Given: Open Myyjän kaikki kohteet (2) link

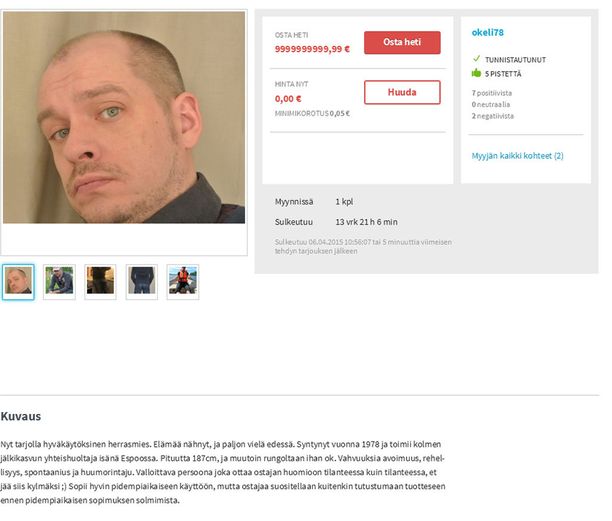Looking at the screenshot, I should pos(518,156).
